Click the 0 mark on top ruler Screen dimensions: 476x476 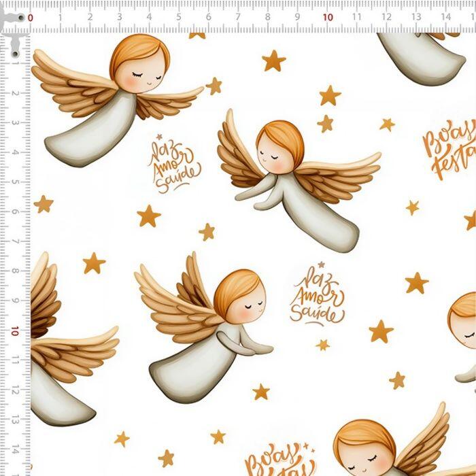click(30, 18)
